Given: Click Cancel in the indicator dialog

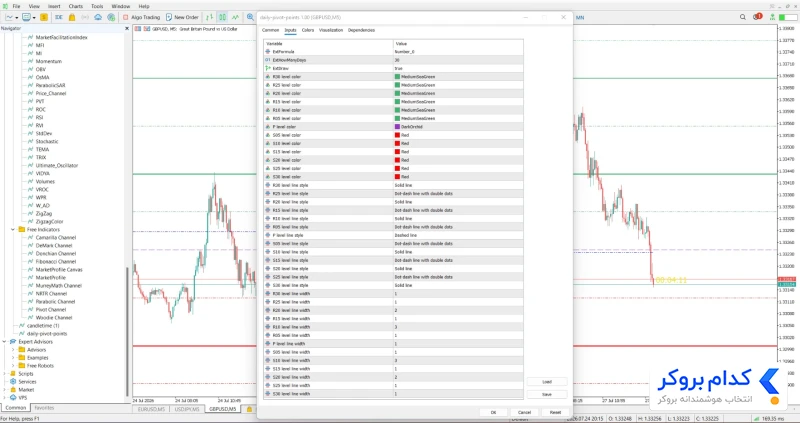Looking at the screenshot, I should click(x=524, y=412).
